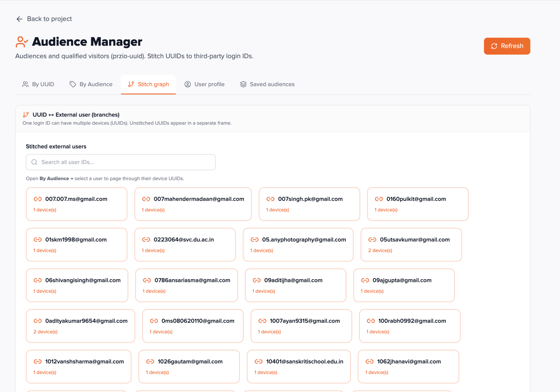This screenshot has width=560, height=392.
Task: Open the 10401@sanskritischool.edu.in card
Action: [x=299, y=366]
